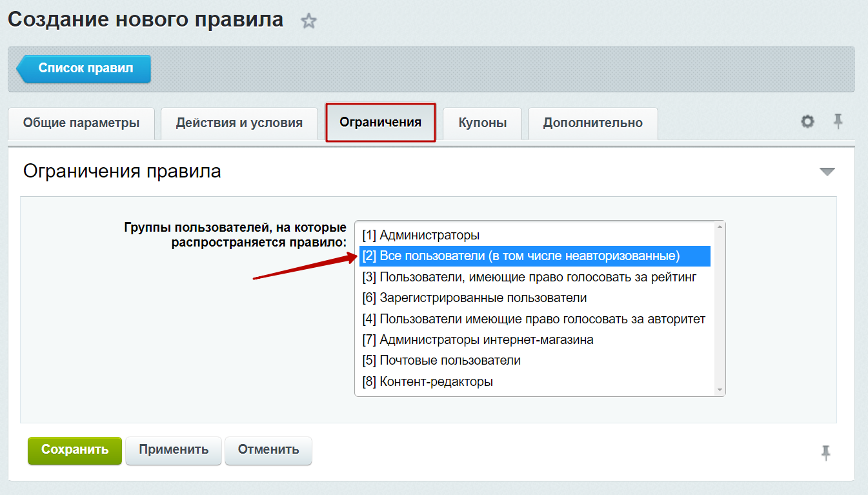Pin the tab bar with top pin icon
This screenshot has height=495, width=868.
(x=838, y=121)
